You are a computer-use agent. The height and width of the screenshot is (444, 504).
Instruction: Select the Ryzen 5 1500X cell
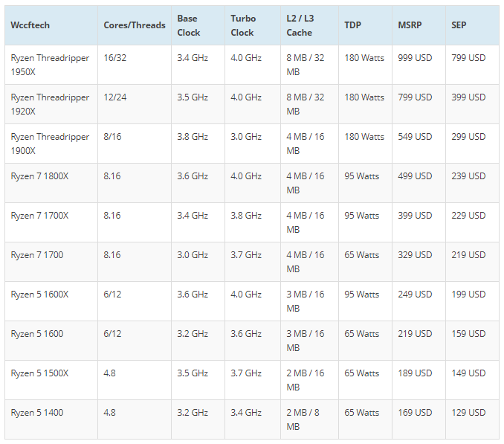pyautogui.click(x=39, y=373)
